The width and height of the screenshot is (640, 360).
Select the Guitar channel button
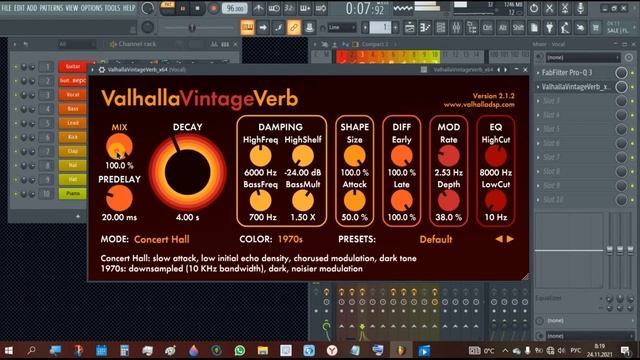72,67
